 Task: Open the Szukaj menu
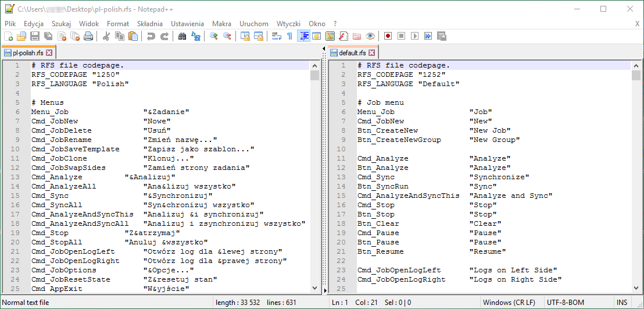click(x=62, y=24)
